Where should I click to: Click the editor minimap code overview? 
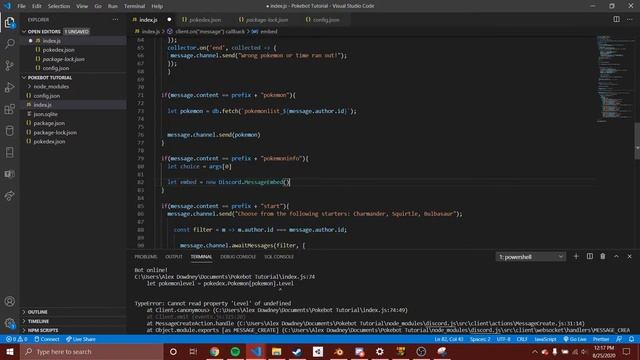pos(615,78)
